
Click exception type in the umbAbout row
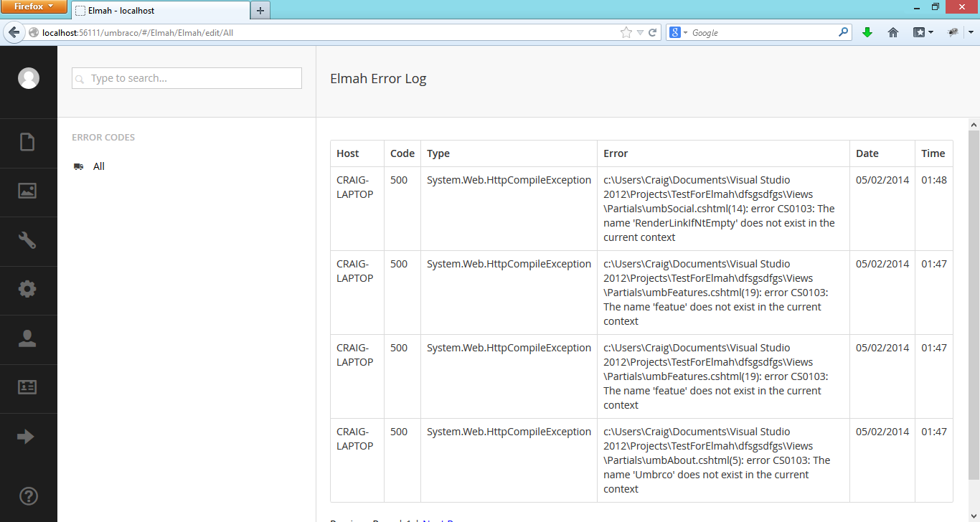[x=509, y=432]
